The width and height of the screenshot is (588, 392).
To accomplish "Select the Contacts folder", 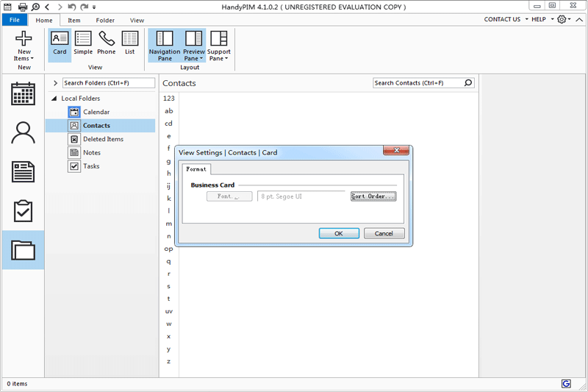I will click(x=100, y=126).
